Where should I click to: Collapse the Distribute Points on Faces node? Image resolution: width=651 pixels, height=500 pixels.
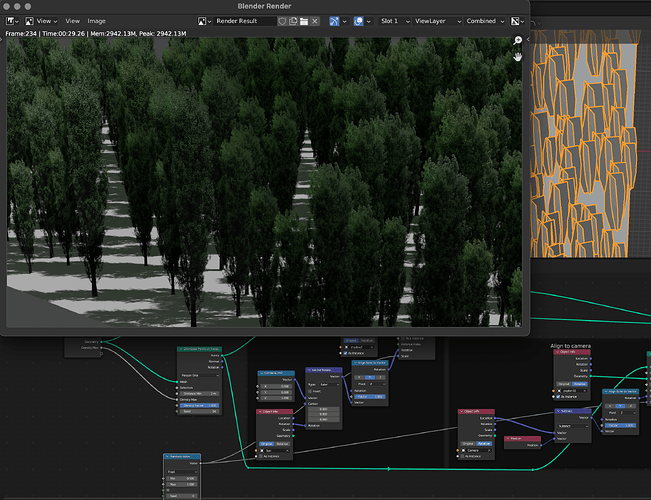181,349
